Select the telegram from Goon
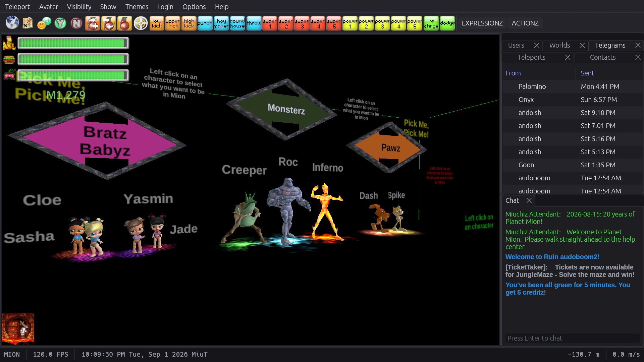The height and width of the screenshot is (362, 644). point(573,165)
